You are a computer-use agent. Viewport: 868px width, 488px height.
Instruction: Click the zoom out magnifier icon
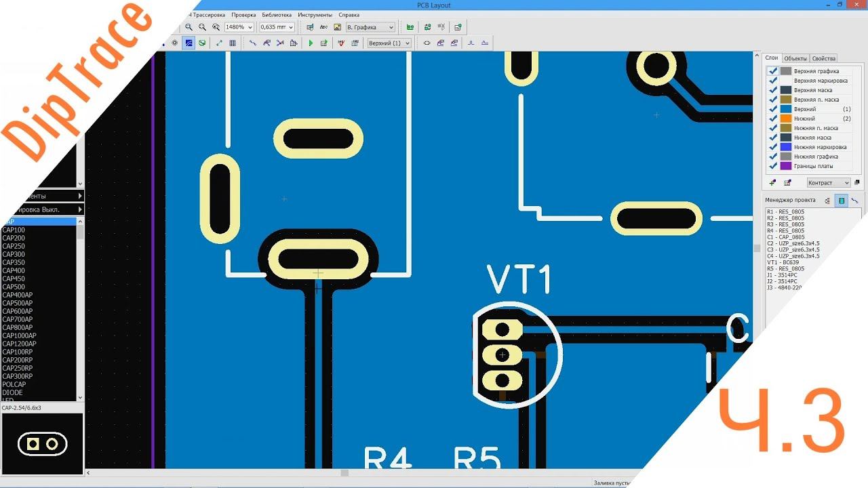pos(202,27)
